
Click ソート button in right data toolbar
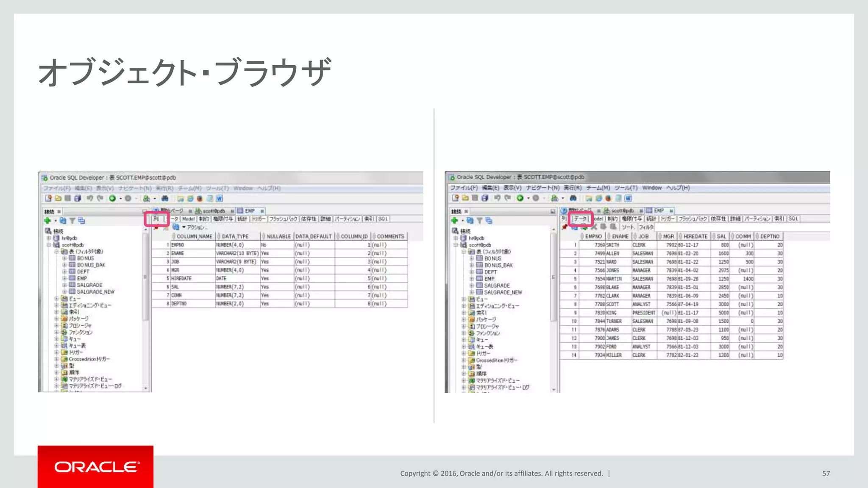point(628,227)
